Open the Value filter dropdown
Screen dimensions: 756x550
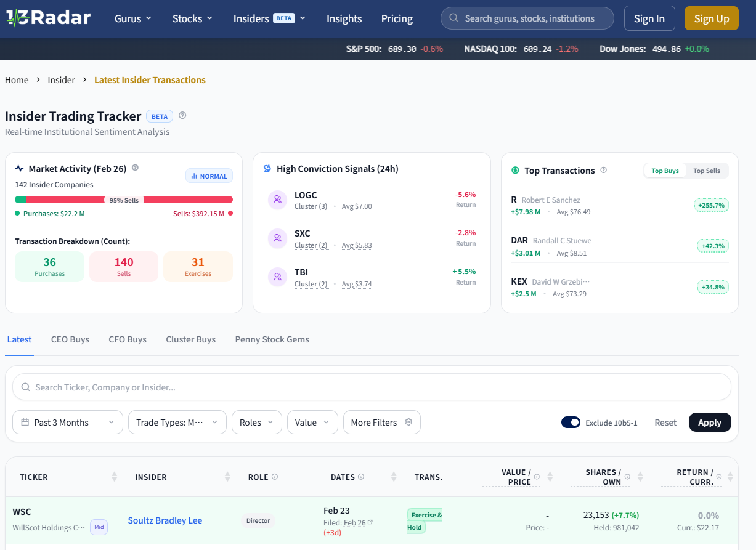(x=312, y=423)
